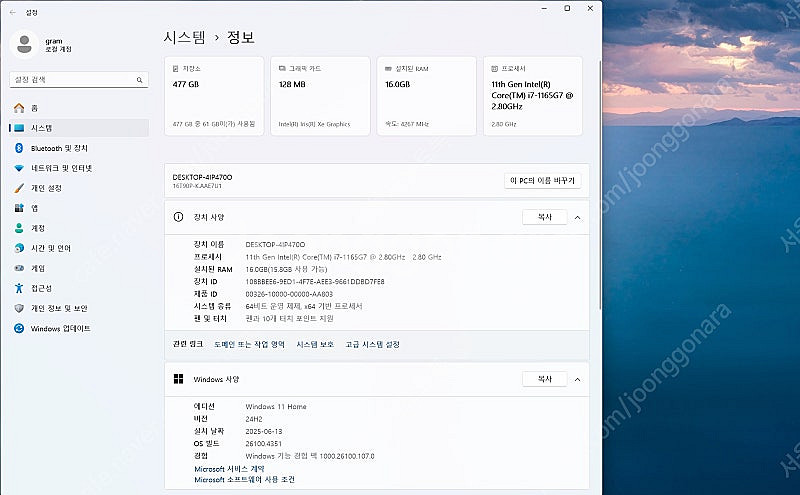This screenshot has width=800, height=495.
Task: Go to 시스템 in sidebar menu
Action: (x=79, y=128)
